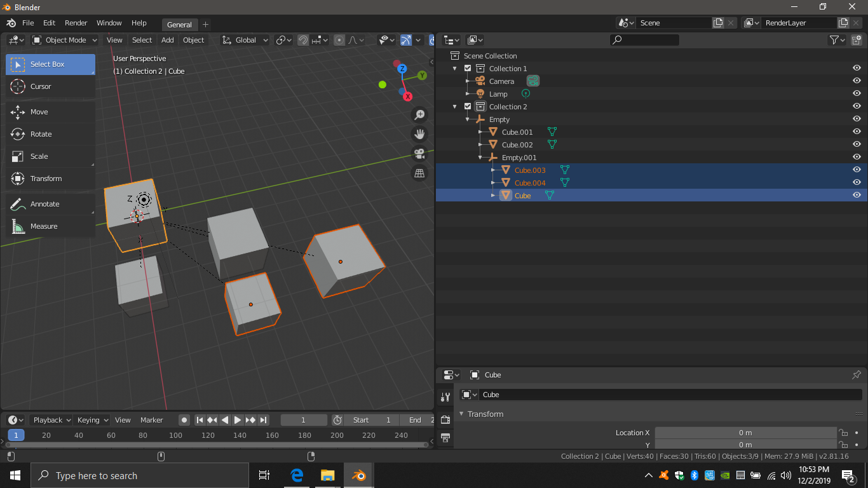868x488 pixels.
Task: Open the File menu
Action: click(x=28, y=23)
